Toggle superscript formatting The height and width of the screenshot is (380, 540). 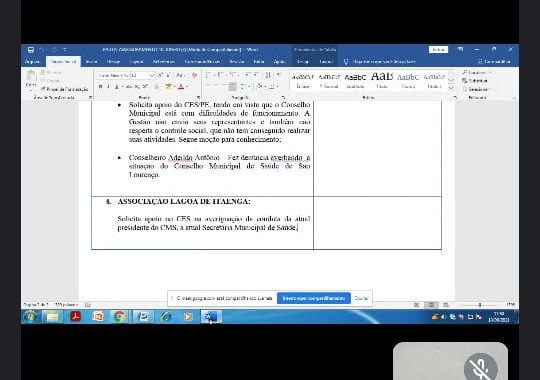click(x=145, y=86)
